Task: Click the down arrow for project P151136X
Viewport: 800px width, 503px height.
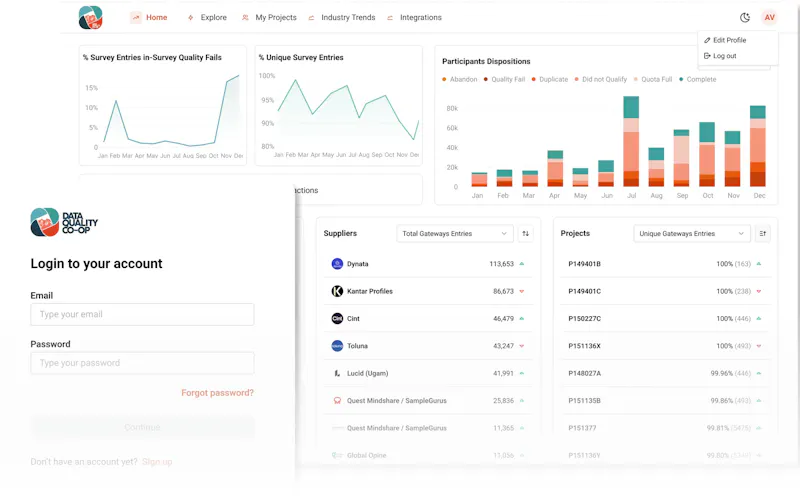Action: pos(759,346)
